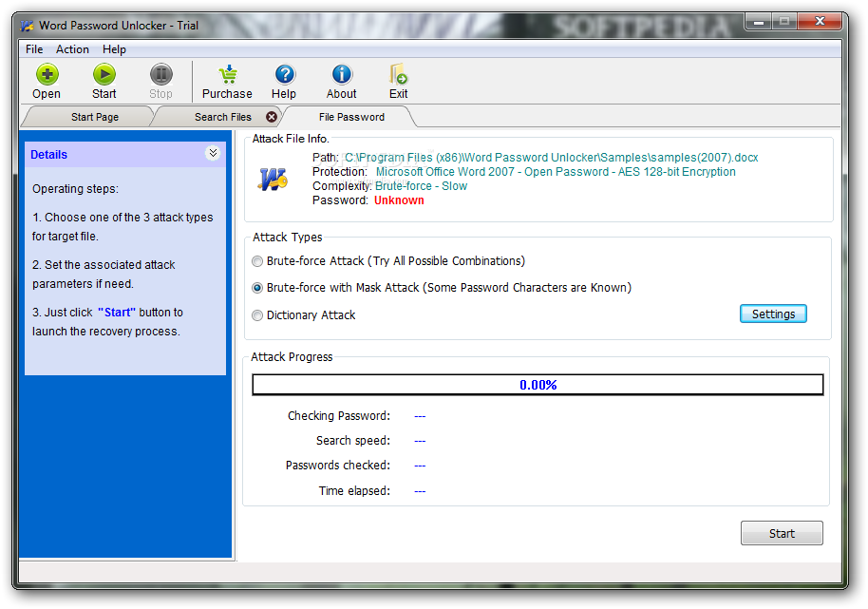Click the Stop toolbar icon
This screenshot has height=609, width=868.
pos(161,74)
